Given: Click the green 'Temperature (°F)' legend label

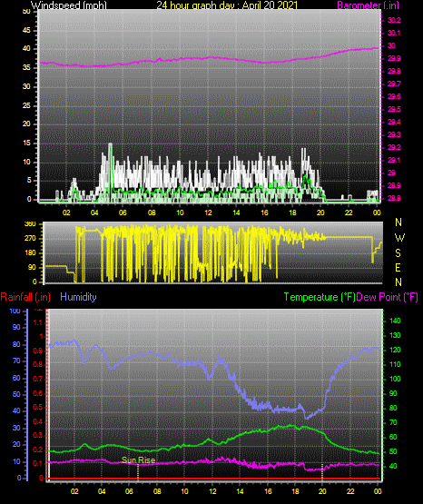Looking at the screenshot, I should [320, 297].
